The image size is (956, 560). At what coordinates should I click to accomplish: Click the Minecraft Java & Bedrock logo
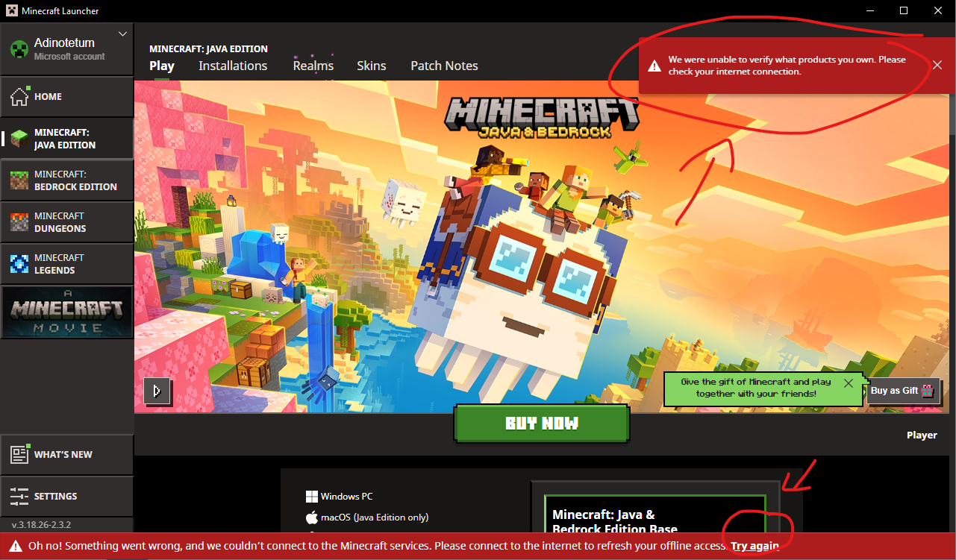[542, 118]
